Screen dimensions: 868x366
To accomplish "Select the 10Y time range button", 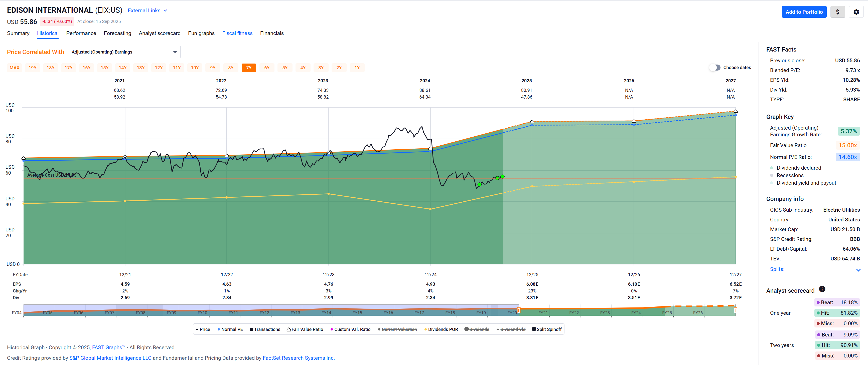I will coord(195,68).
